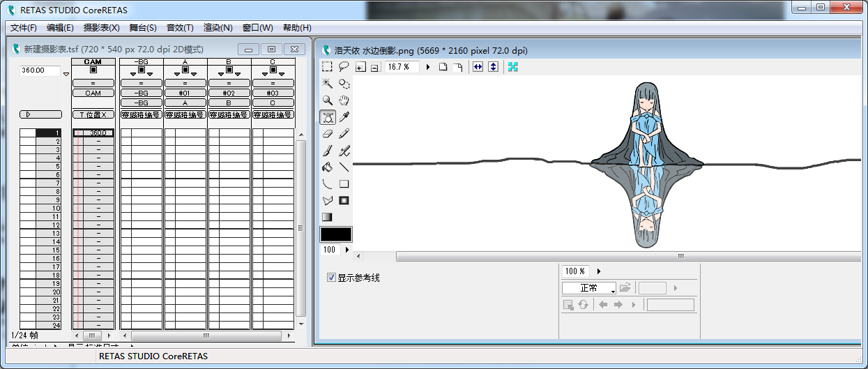Select the eraser tool
Screen dimensions: 868x369
point(327,134)
